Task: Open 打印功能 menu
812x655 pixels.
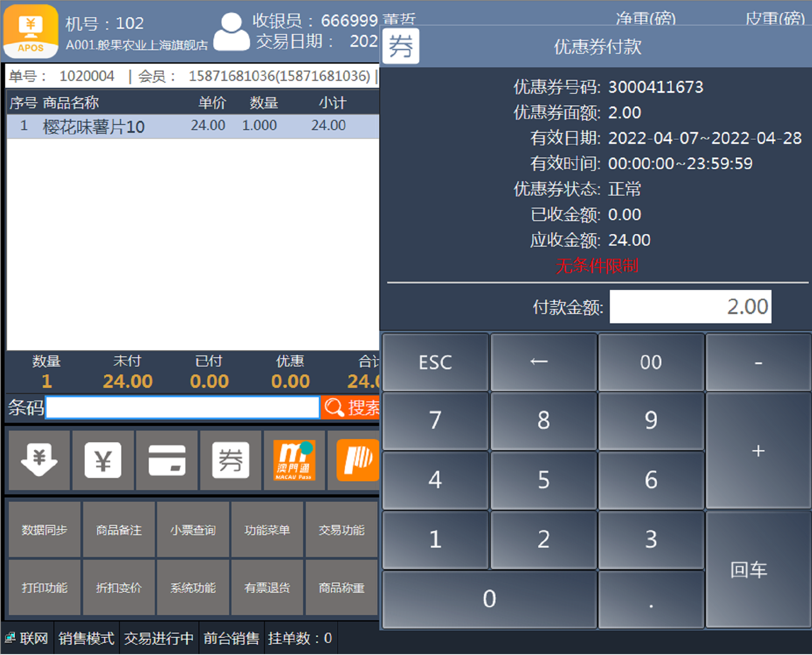Action: tap(45, 588)
